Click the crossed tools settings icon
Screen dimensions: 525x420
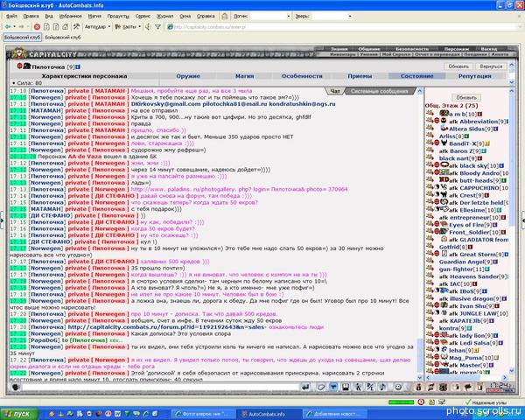(x=76, y=26)
